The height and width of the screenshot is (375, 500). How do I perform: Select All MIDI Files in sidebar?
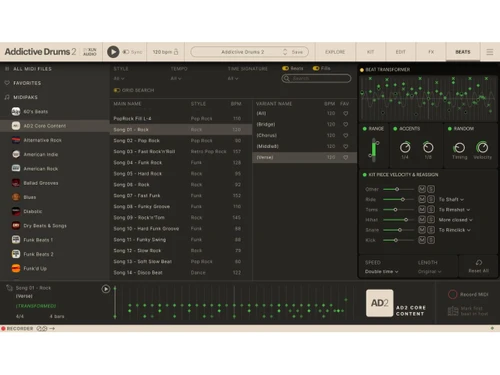32,69
